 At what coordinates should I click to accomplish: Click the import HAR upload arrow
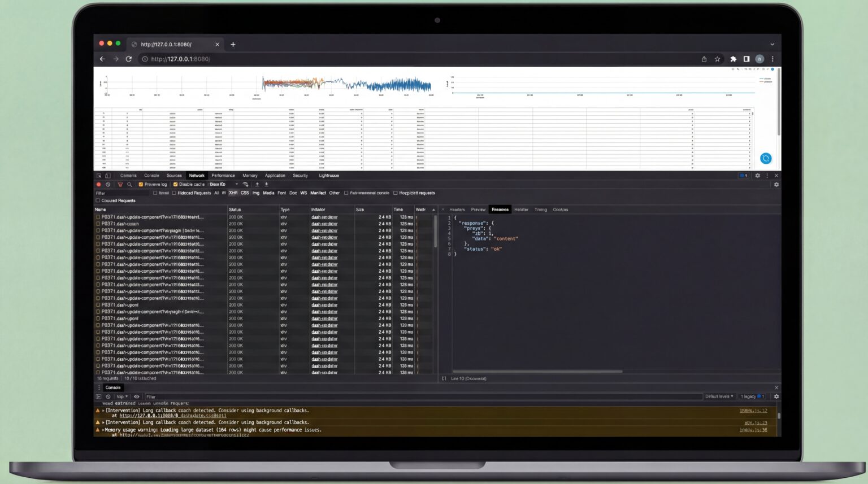click(257, 185)
